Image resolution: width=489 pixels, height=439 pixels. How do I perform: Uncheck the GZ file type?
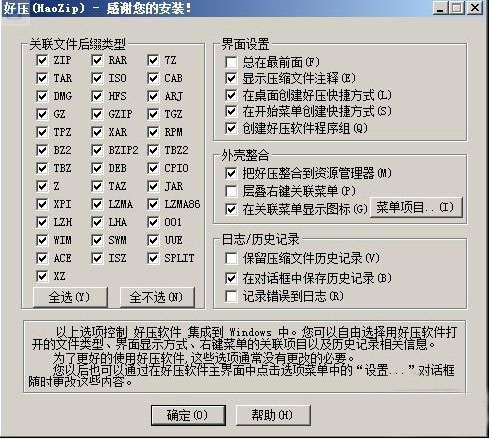pyautogui.click(x=42, y=114)
